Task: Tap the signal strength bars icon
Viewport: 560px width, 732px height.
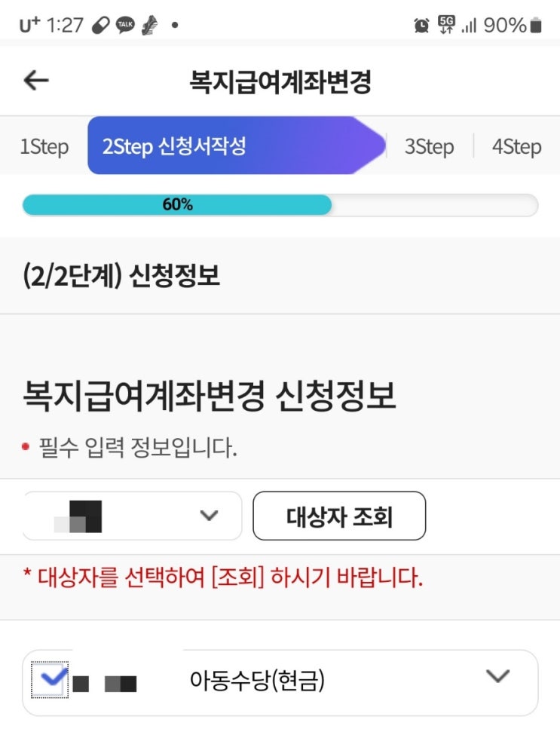Action: pos(469,26)
